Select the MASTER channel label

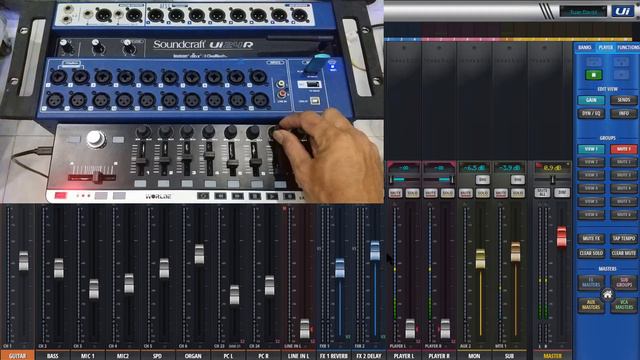[x=552, y=356]
